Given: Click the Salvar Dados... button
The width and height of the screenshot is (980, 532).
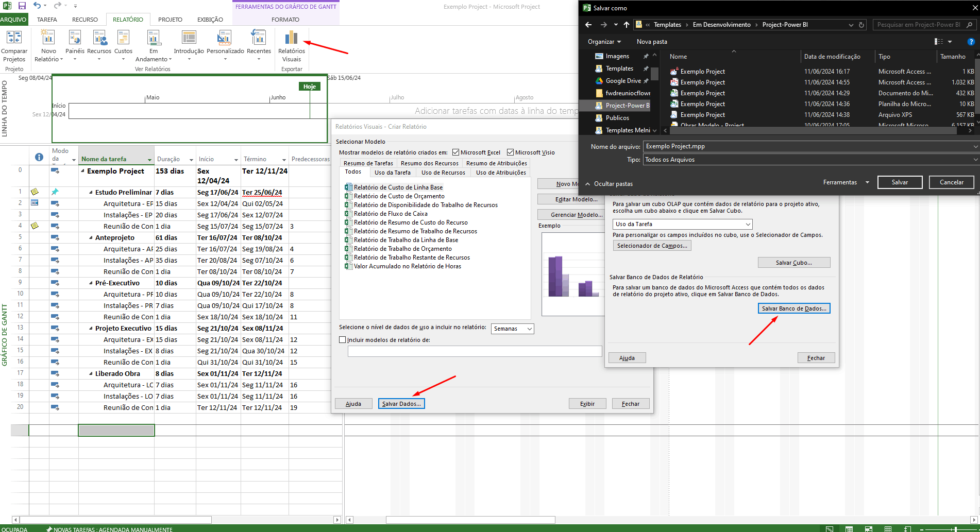Looking at the screenshot, I should pyautogui.click(x=401, y=404).
